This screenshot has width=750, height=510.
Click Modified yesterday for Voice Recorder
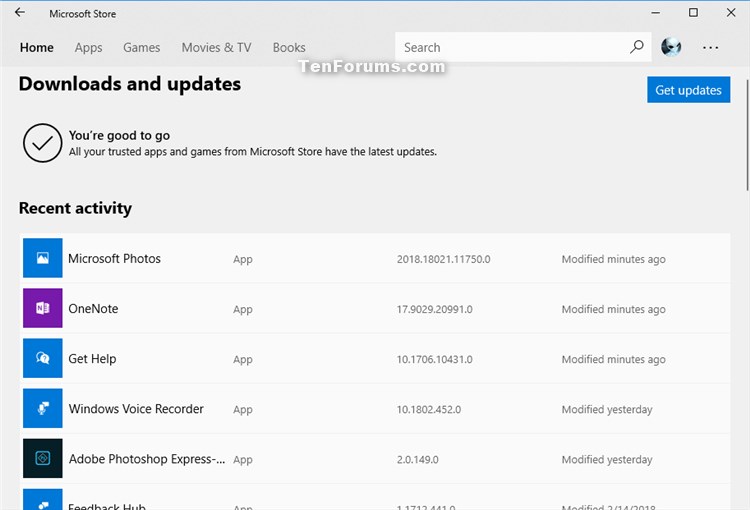[x=607, y=410]
